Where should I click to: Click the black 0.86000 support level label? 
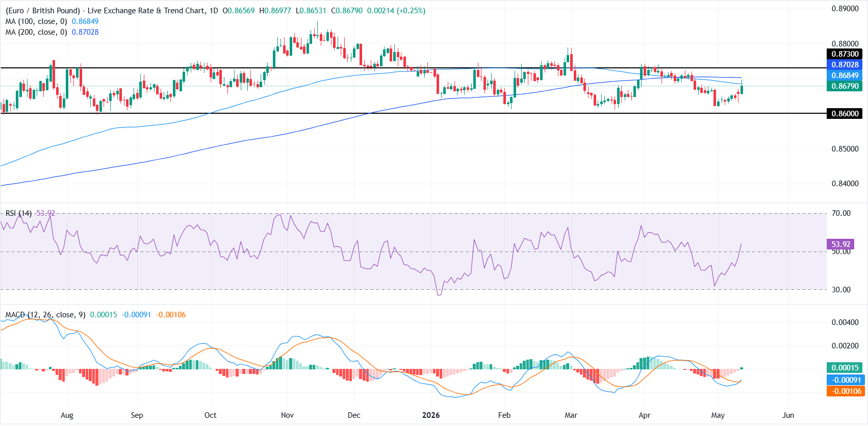(845, 114)
